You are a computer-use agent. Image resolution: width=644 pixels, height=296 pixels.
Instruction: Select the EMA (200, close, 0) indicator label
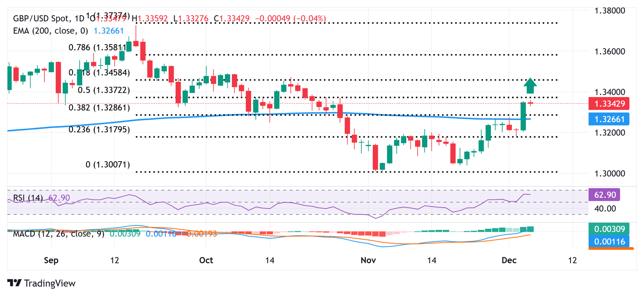[x=51, y=30]
